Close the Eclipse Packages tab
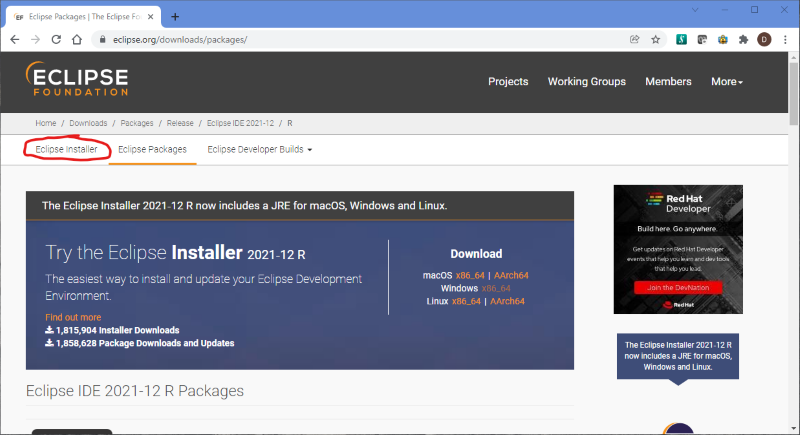This screenshot has width=800, height=435. pyautogui.click(x=151, y=17)
